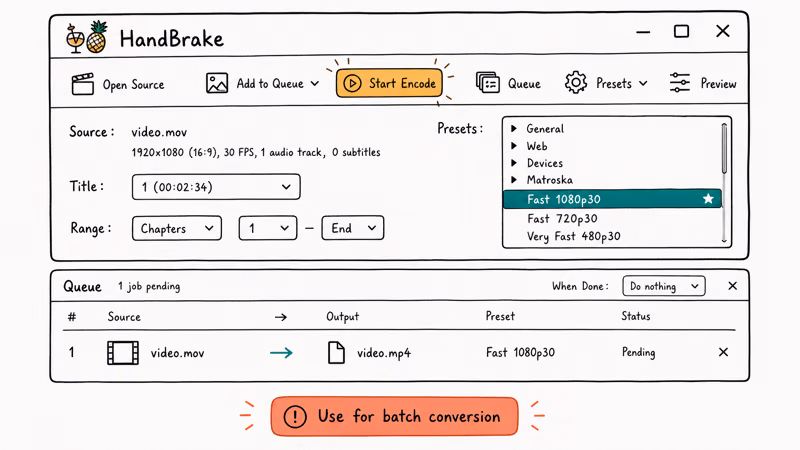800x450 pixels.
Task: Click the Preset column header
Action: pyautogui.click(x=500, y=316)
